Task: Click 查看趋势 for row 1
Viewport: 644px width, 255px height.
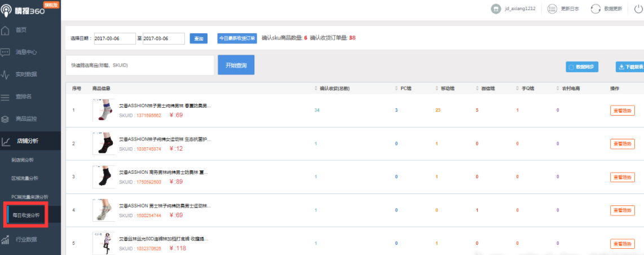Action: [622, 111]
